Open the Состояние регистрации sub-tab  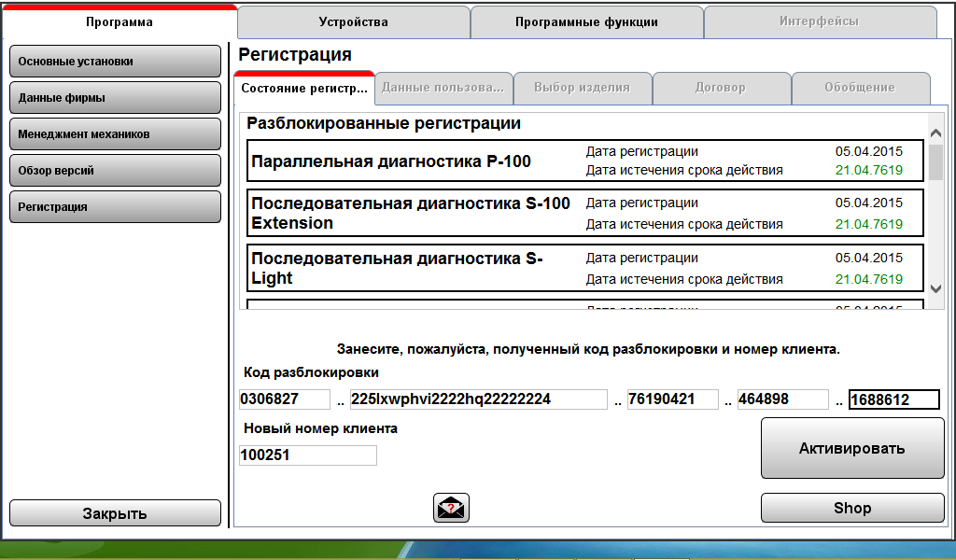(x=304, y=88)
